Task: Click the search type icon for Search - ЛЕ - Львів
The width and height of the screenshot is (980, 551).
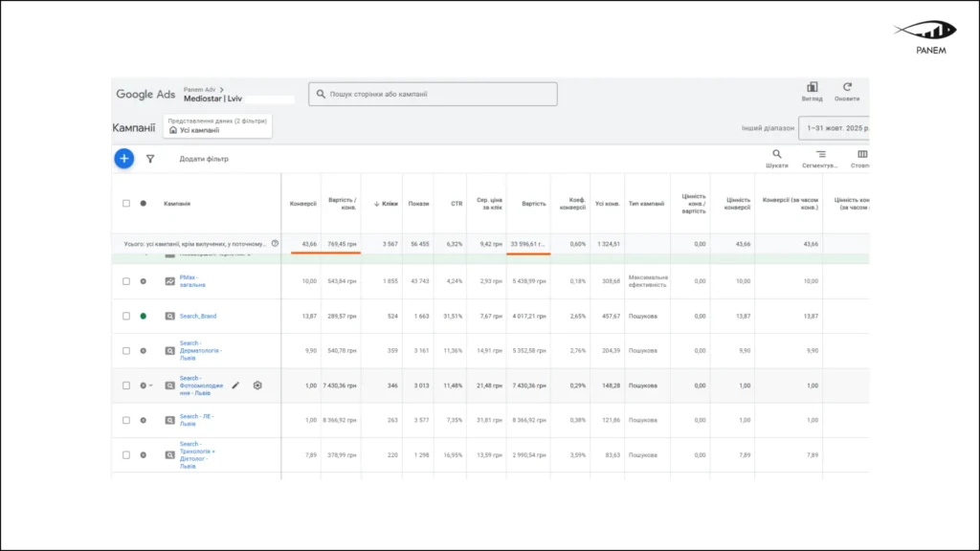Action: tap(170, 421)
